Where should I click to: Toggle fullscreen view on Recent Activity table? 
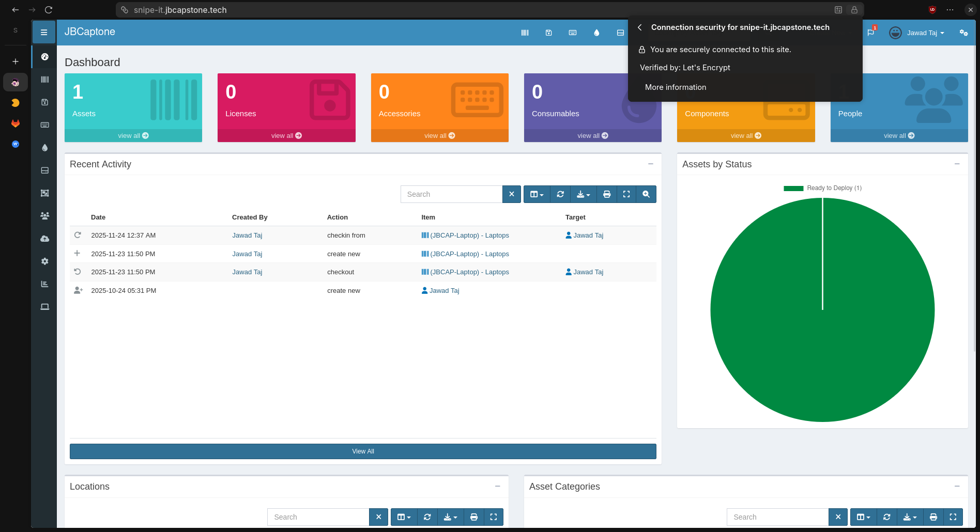pyautogui.click(x=626, y=194)
